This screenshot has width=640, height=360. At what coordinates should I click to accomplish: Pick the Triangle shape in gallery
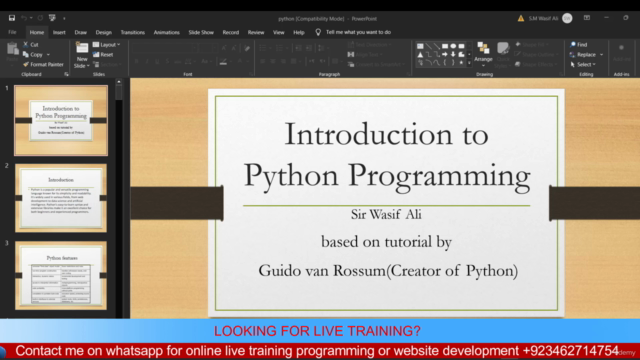point(420,54)
